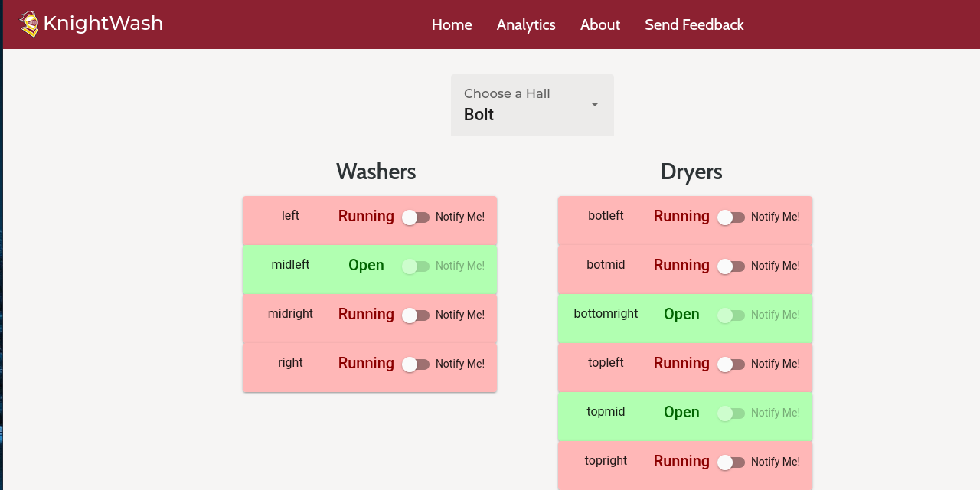Viewport: 980px width, 490px height.
Task: Go to the About page
Action: tap(600, 24)
